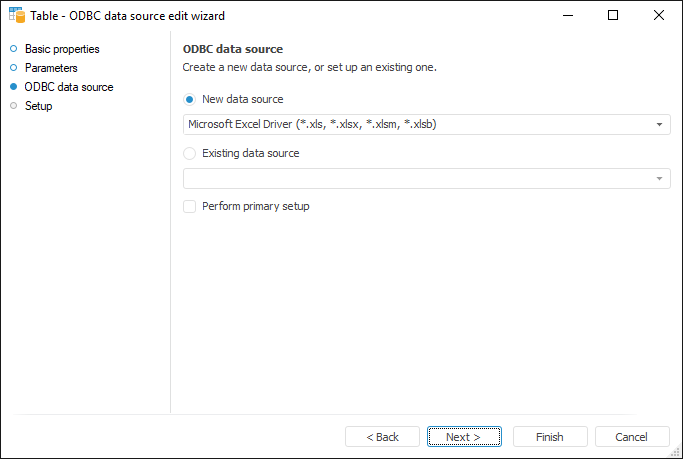Select the ODBC data source wizard step
Image resolution: width=684 pixels, height=461 pixels.
(x=69, y=87)
